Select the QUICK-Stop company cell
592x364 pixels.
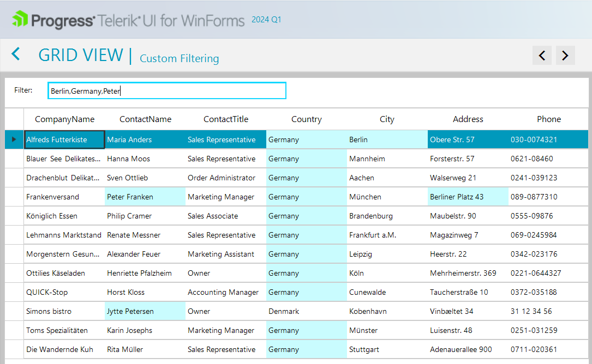(64, 292)
